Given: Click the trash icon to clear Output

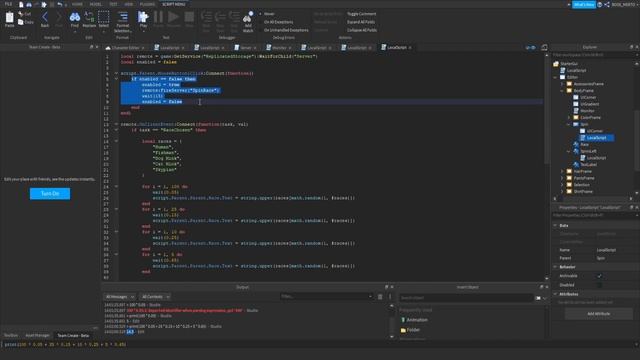Looking at the screenshot, I should point(380,297).
